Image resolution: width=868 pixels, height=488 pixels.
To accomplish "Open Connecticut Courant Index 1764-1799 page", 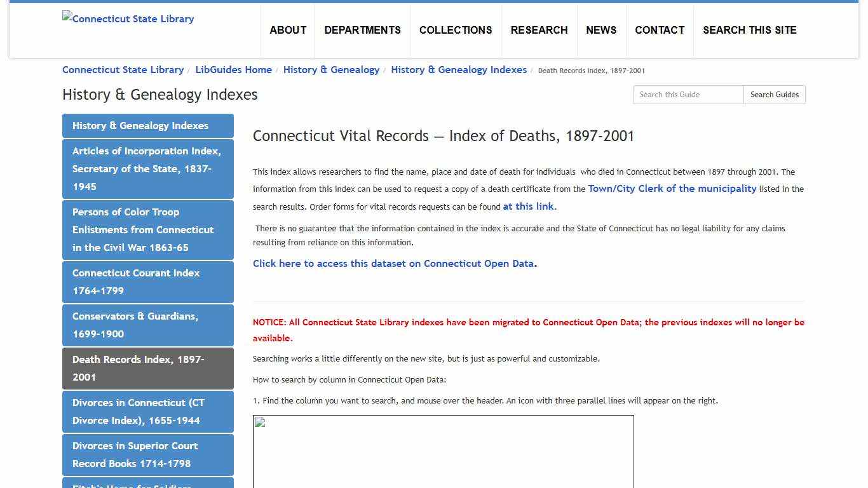I will tap(147, 281).
